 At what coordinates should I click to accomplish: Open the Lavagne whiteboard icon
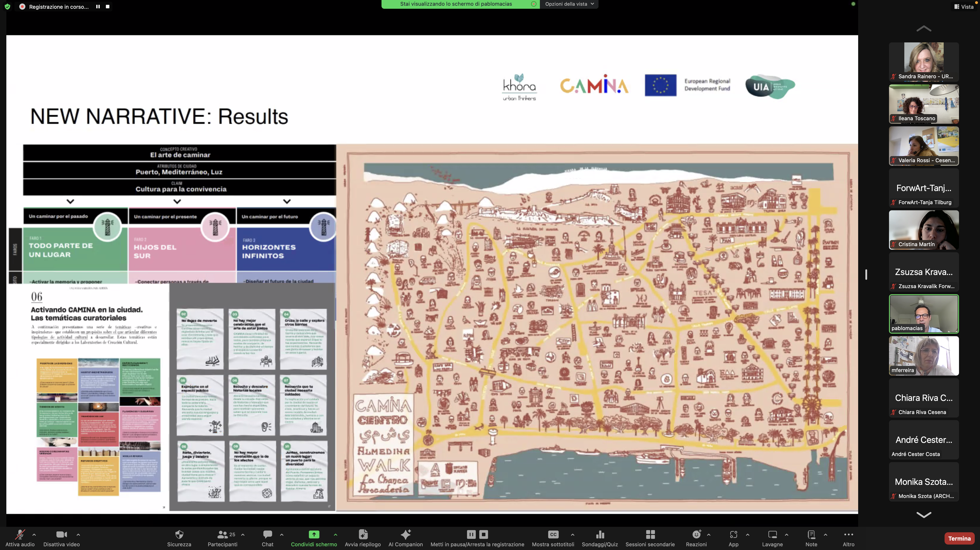(772, 535)
